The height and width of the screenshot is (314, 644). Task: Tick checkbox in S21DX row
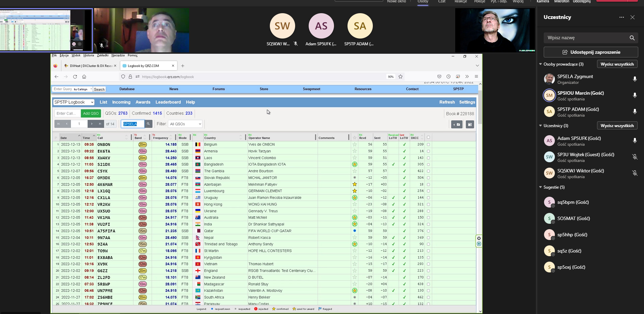428,165
